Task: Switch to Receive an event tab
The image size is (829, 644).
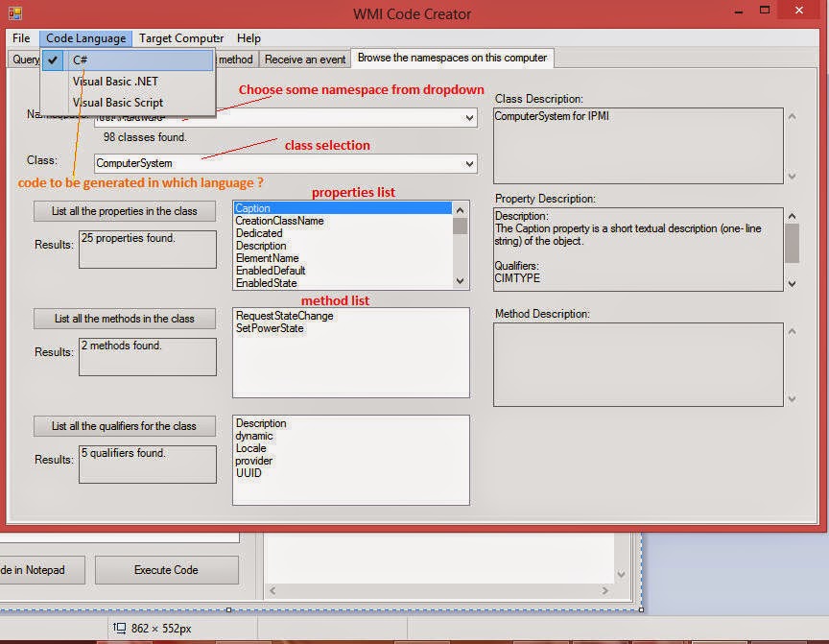Action: pyautogui.click(x=305, y=60)
